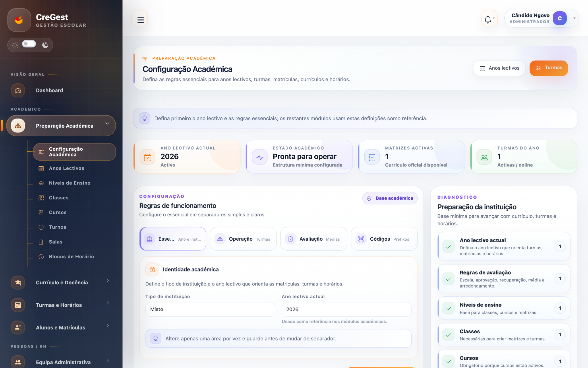Click the Currículo e Docência graduation icon
Viewport: 588px width, 368px height.
point(18,283)
